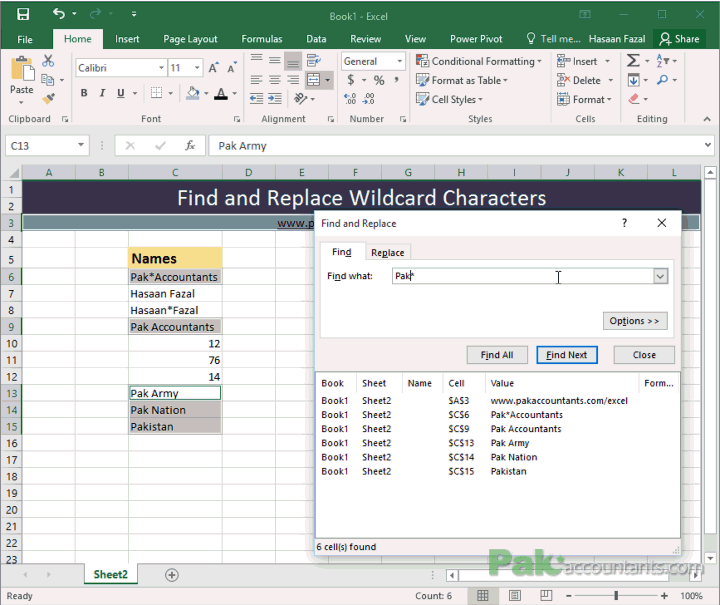
Task: Click Decrease Indent icon
Action: tap(256, 98)
